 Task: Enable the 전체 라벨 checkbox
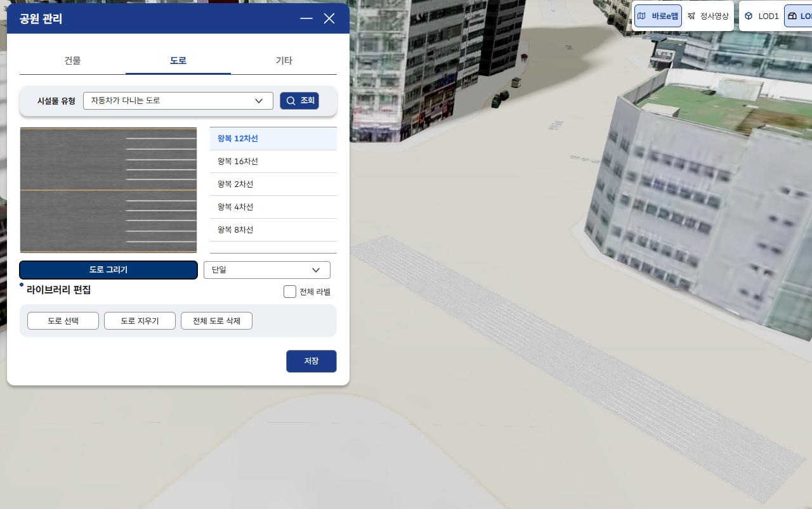click(x=290, y=292)
